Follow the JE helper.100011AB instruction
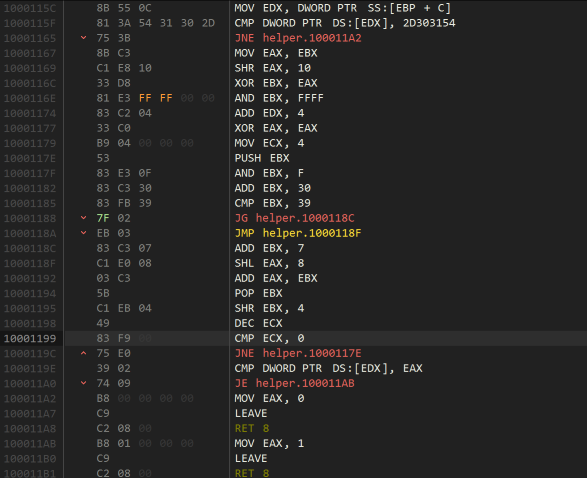Viewport: 587px width, 478px height. [294, 383]
